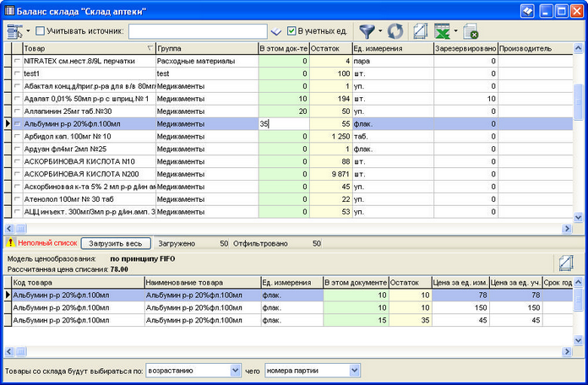
Task: Open the номера партии combo box
Action: [313, 371]
